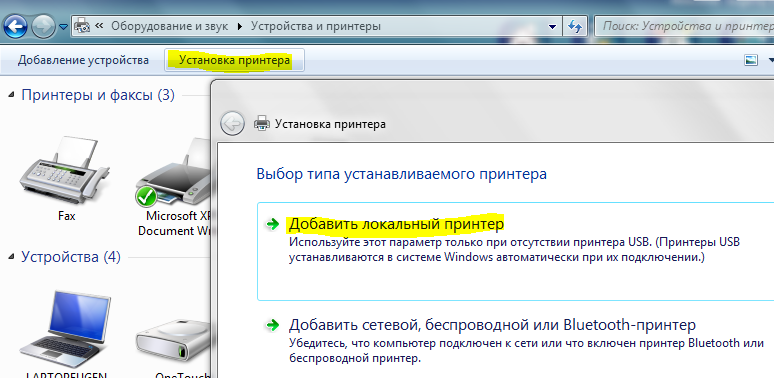Select the Fax device icon
The width and height of the screenshot is (774, 378).
pyautogui.click(x=64, y=169)
